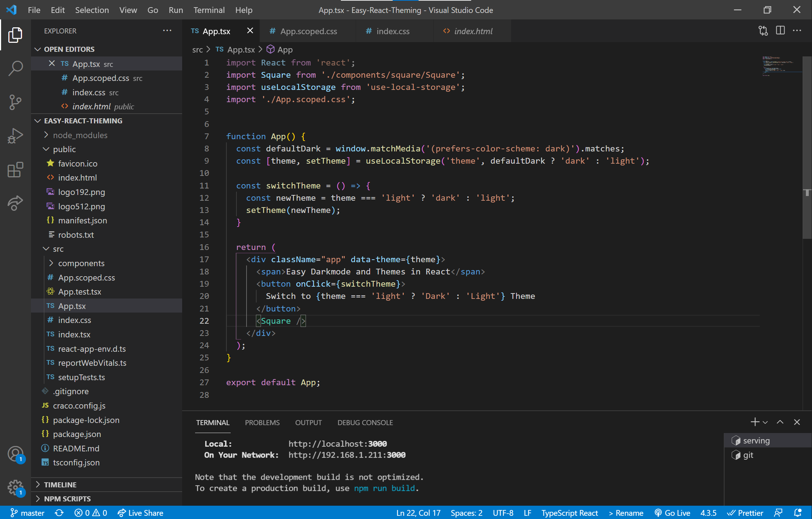
Task: Click the notifications bell in status bar
Action: click(x=798, y=513)
